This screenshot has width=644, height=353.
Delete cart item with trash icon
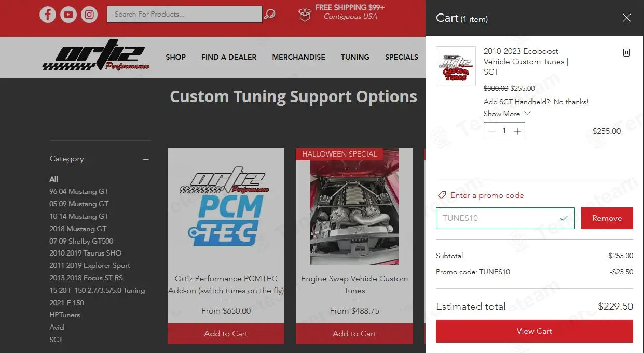coord(626,52)
